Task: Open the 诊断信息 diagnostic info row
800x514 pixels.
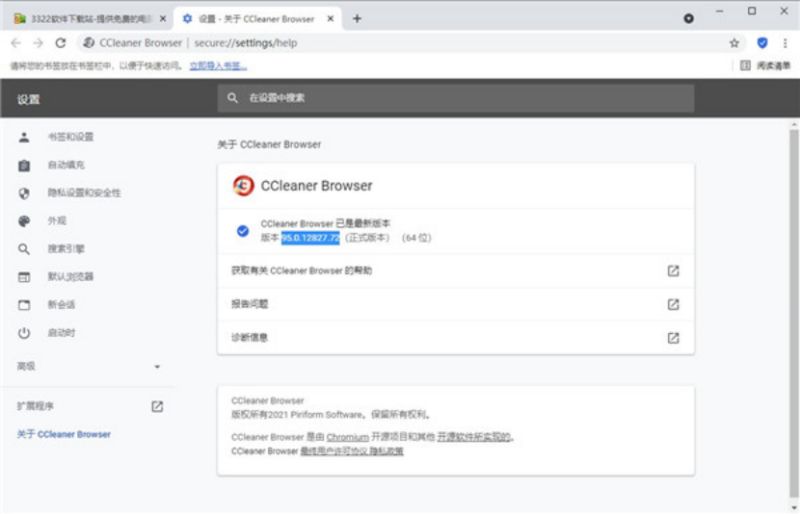Action: (x=456, y=338)
